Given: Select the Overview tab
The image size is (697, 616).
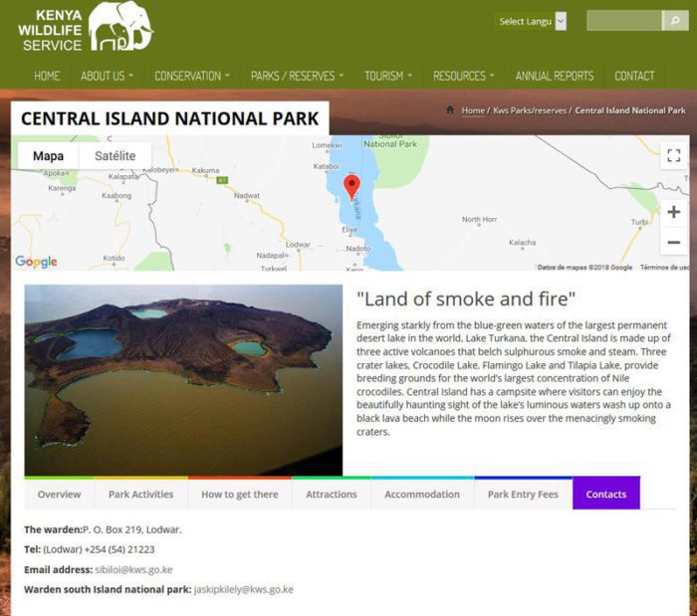Looking at the screenshot, I should pos(59,494).
